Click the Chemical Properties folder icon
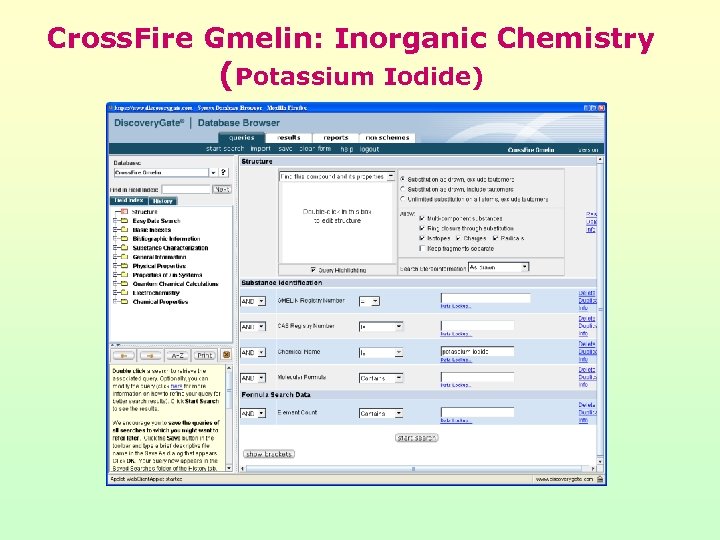Viewport: 720px width, 540px height. pos(124,302)
